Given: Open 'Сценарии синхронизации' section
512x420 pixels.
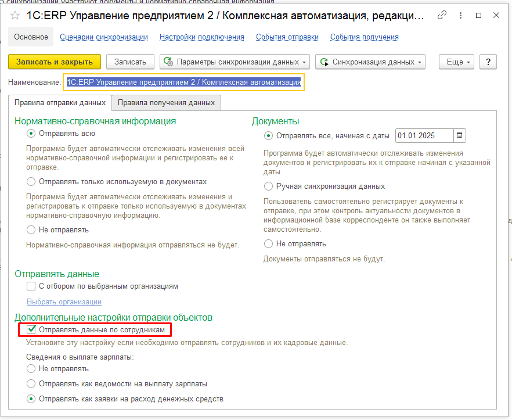Looking at the screenshot, I should tap(104, 37).
